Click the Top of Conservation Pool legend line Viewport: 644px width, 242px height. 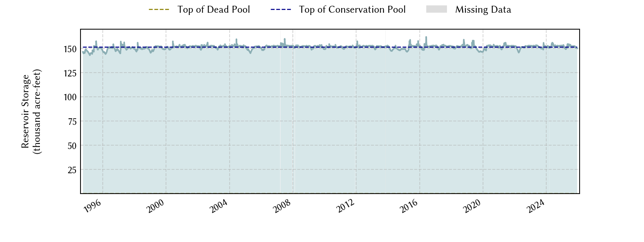click(x=281, y=10)
